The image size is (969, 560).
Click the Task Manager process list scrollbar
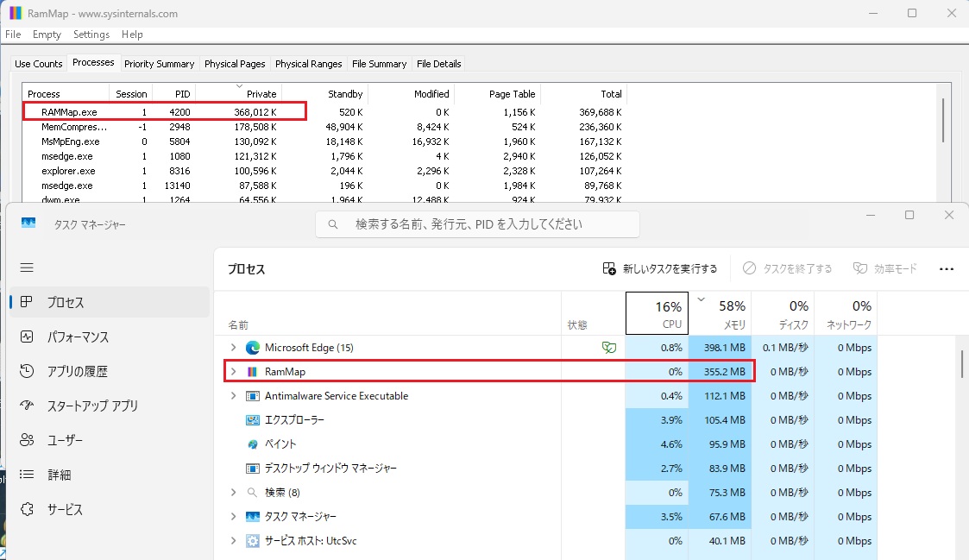962,363
